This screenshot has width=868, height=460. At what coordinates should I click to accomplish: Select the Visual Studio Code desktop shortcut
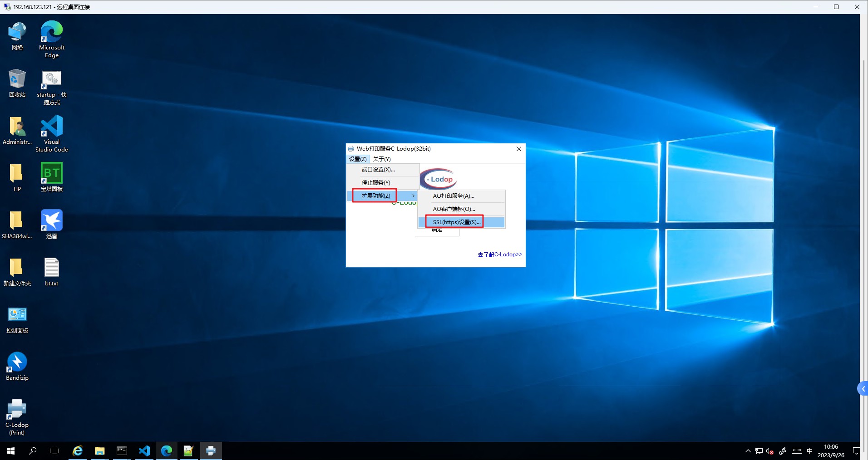click(x=52, y=134)
